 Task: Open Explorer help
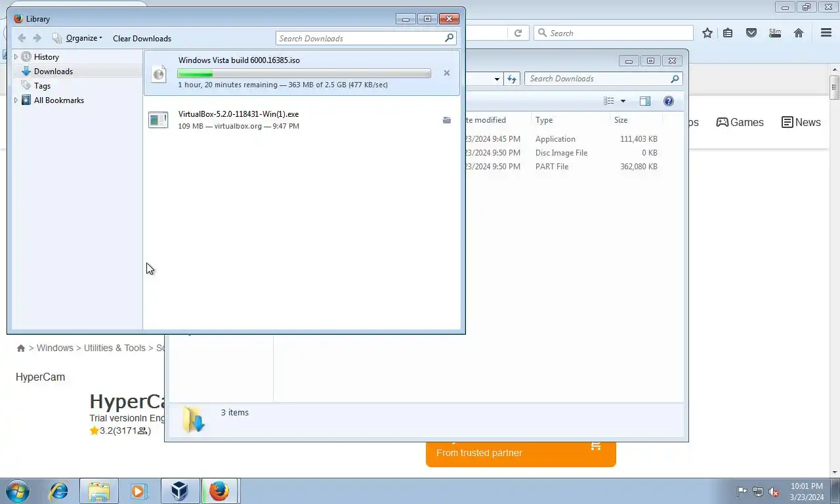click(669, 101)
